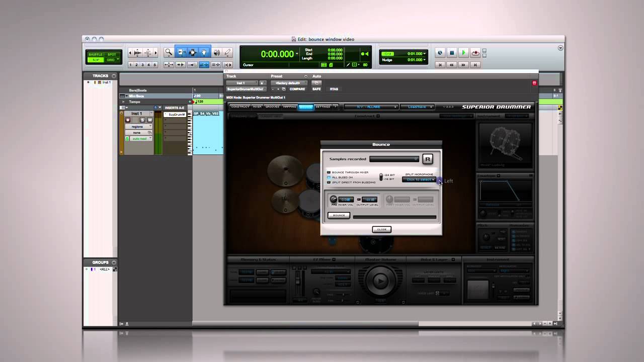644x362 pixels.
Task: Toggle Tab to Transients button
Action: click(x=181, y=65)
